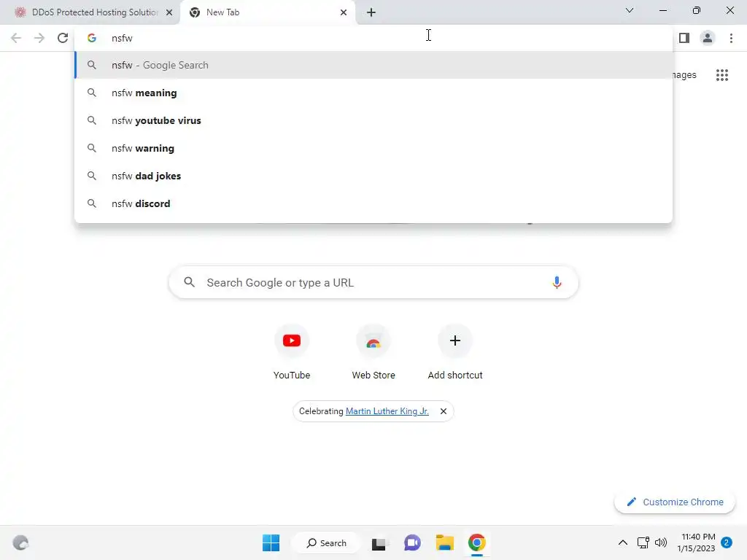Switch to the New Tab tab

pos(267,12)
